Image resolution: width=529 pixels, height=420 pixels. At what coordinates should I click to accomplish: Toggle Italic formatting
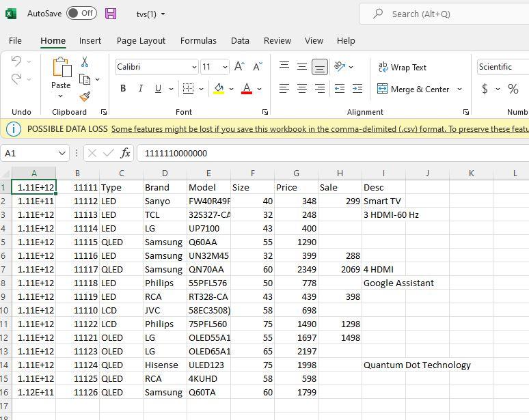(x=140, y=89)
